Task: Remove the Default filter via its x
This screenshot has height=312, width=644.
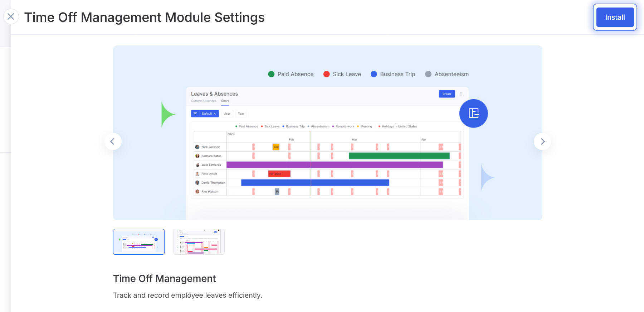Action: coord(215,114)
